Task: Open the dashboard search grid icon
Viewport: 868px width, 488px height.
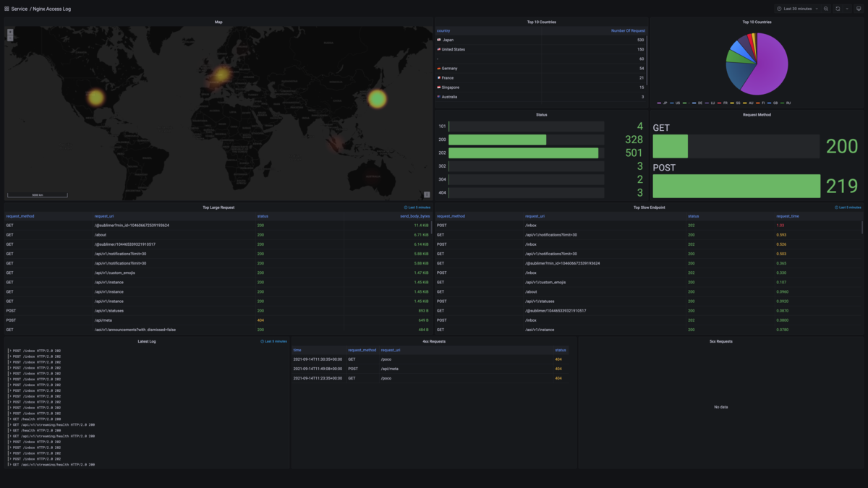Action: (7, 9)
